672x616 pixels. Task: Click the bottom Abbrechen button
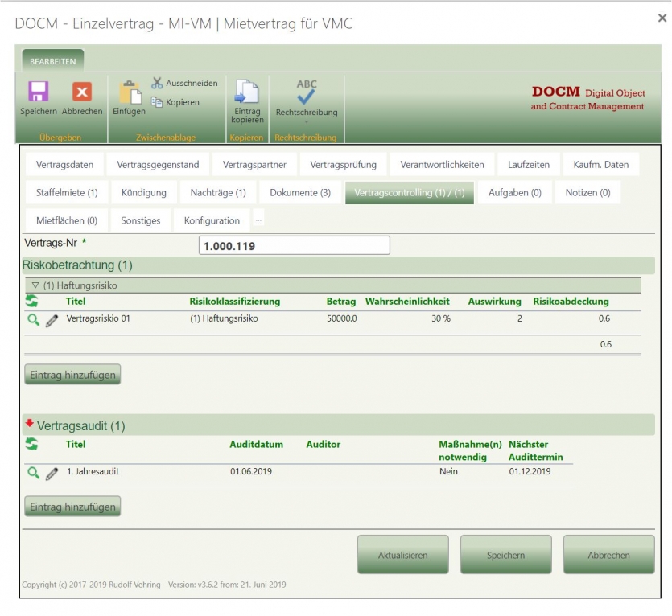tap(608, 555)
